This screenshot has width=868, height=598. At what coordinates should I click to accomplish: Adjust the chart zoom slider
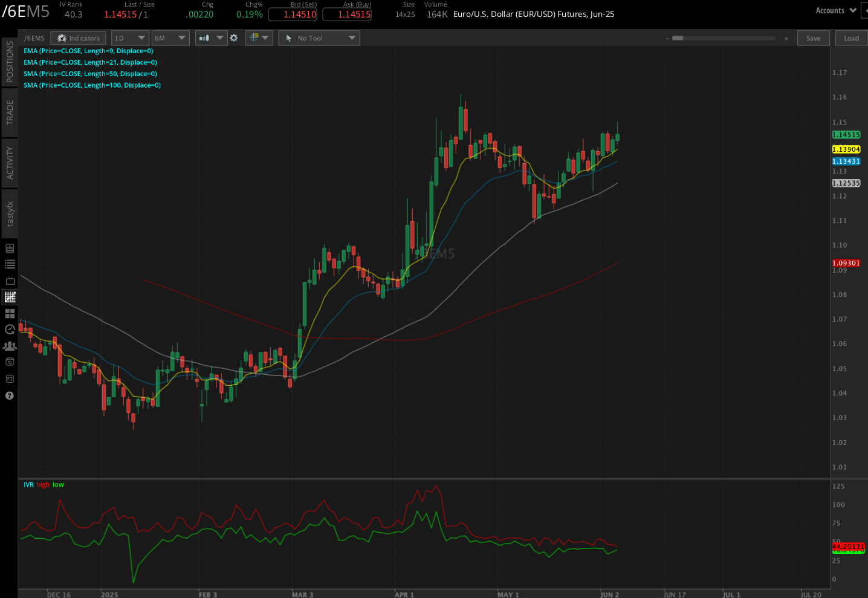point(678,37)
